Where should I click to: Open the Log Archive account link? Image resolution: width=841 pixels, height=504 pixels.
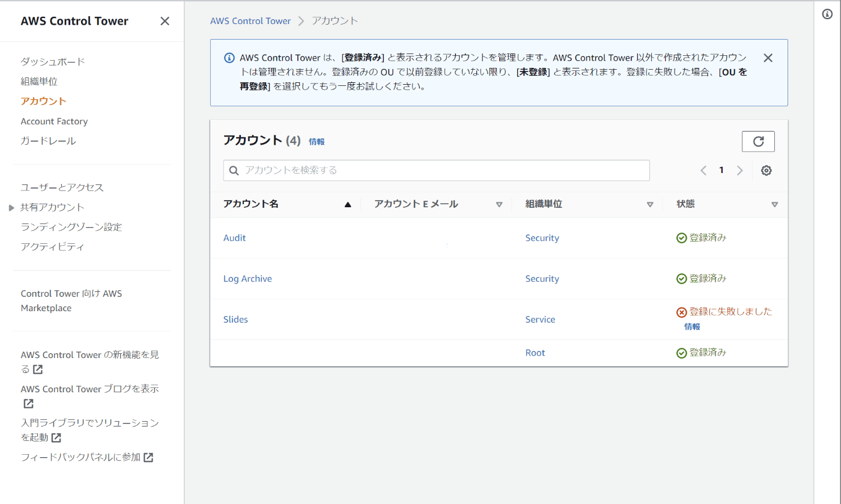247,279
